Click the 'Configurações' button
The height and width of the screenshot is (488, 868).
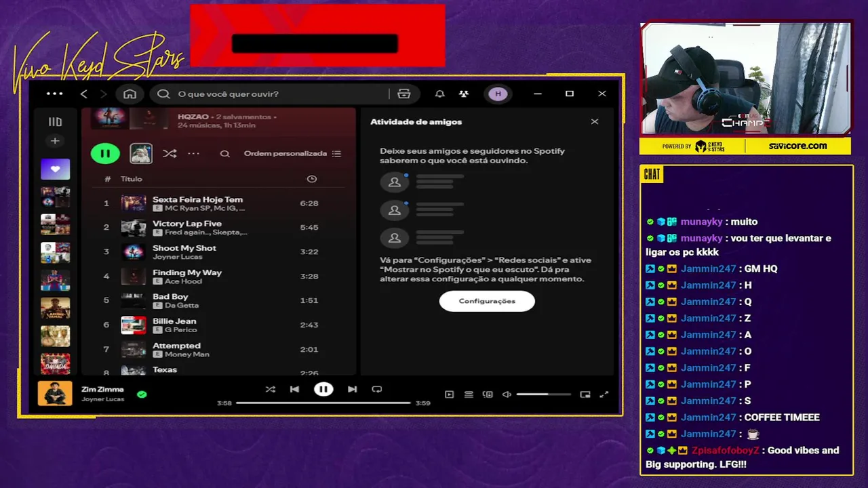pyautogui.click(x=487, y=301)
